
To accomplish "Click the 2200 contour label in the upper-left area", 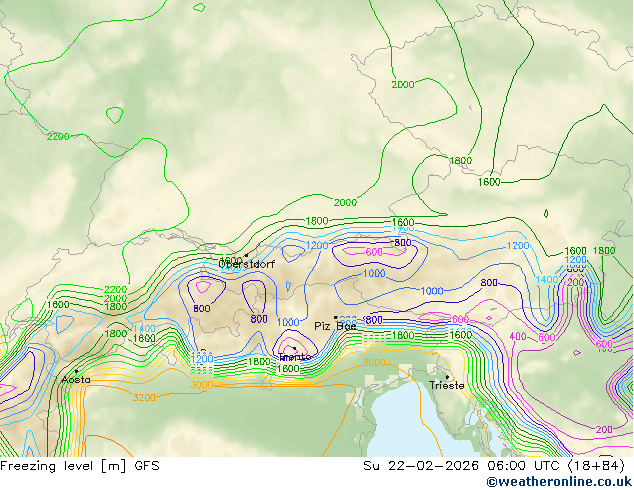I will [x=58, y=136].
